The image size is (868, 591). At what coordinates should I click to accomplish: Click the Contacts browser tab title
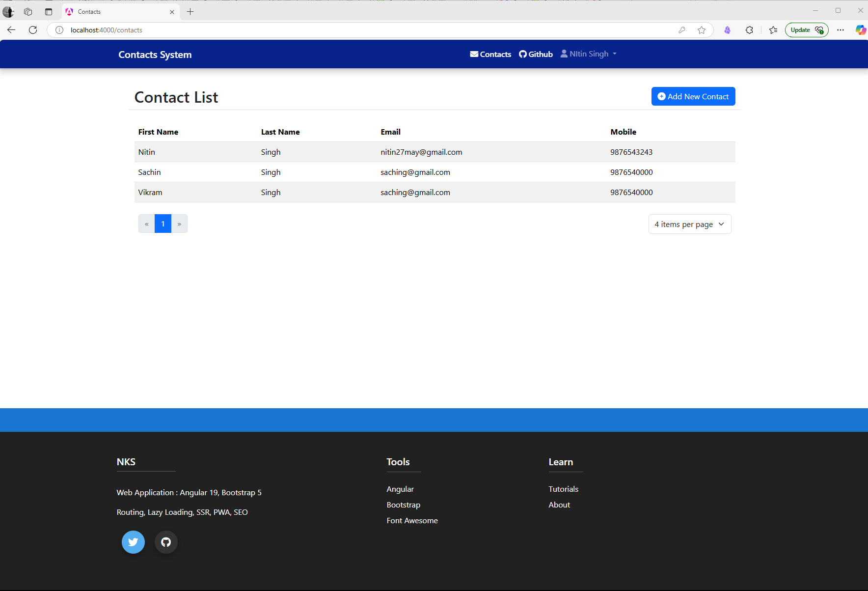(89, 12)
